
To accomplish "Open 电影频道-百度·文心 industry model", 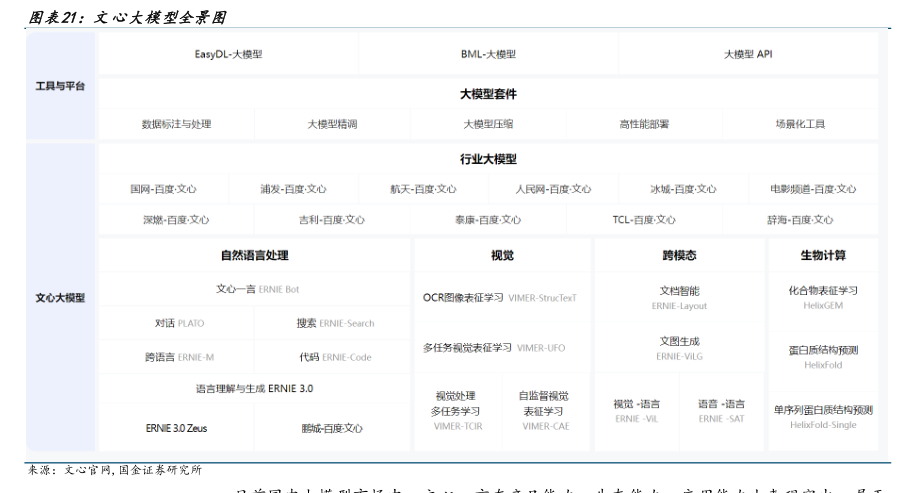I will click(x=813, y=188).
